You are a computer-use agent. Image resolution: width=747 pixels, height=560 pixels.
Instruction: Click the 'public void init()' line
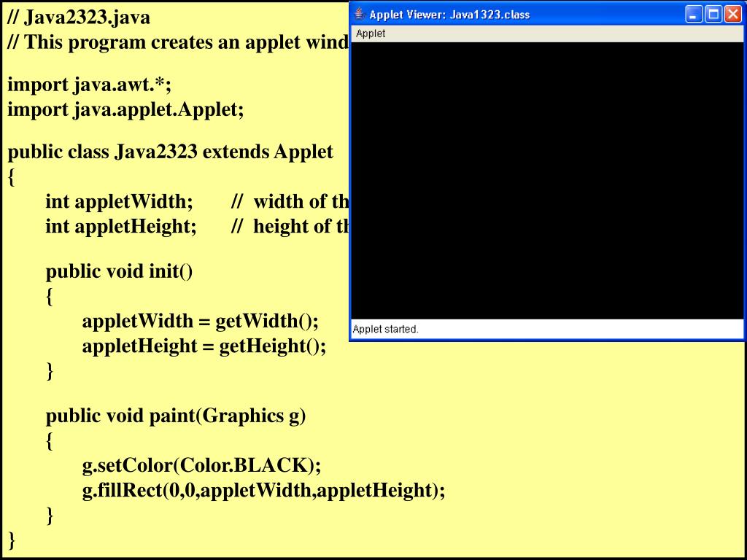coord(119,271)
